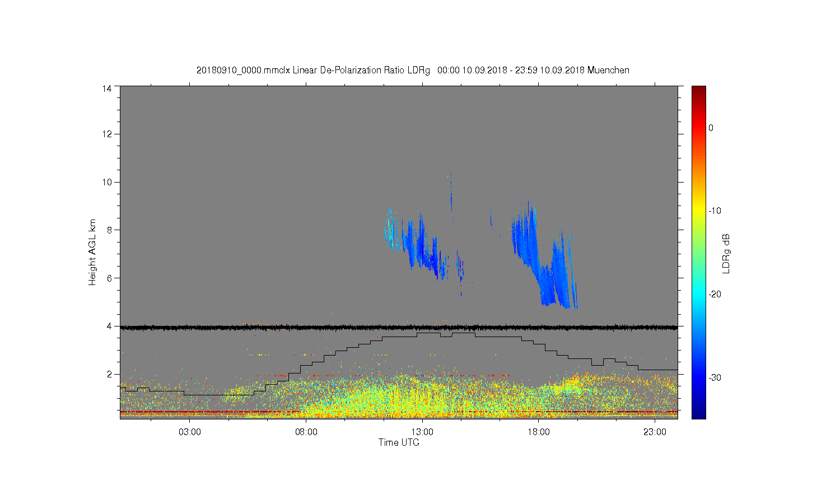Click the '8' height tick label
Screen dimensions: 840x504
tap(109, 230)
